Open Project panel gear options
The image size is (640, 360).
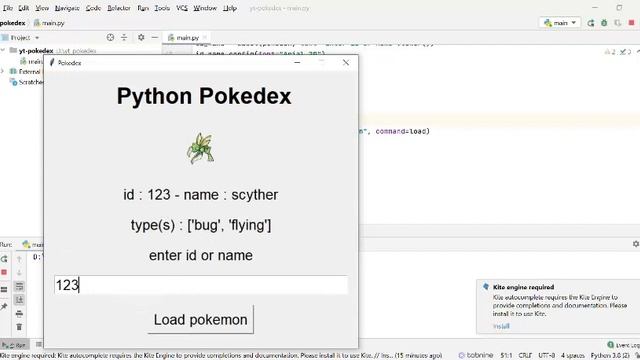pos(141,38)
